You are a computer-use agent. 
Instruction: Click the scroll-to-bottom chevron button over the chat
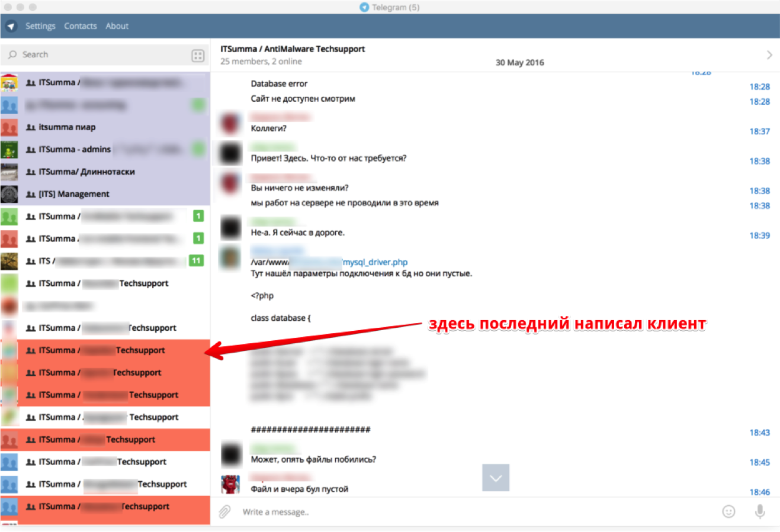point(495,478)
